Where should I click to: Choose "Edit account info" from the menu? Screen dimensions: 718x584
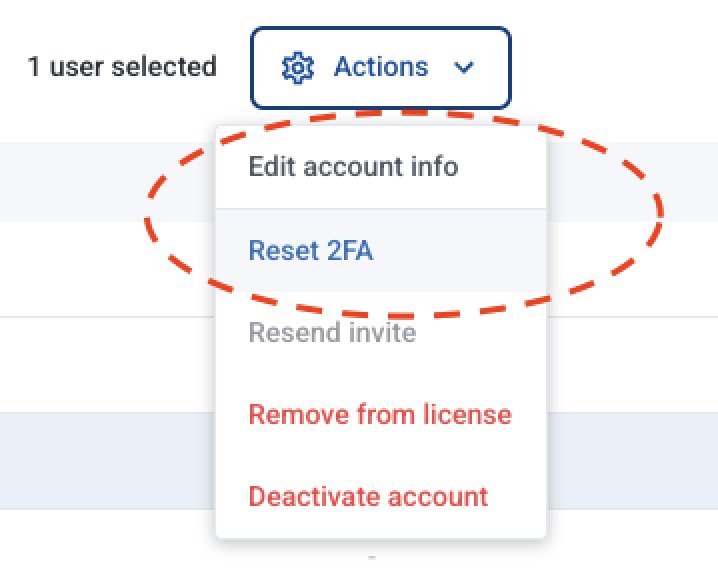coord(353,166)
